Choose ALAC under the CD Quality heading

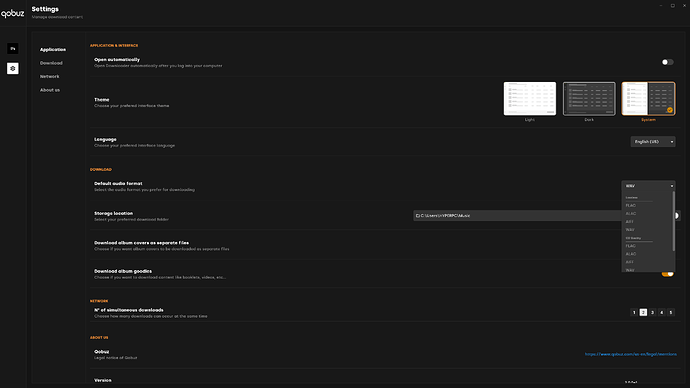631,254
